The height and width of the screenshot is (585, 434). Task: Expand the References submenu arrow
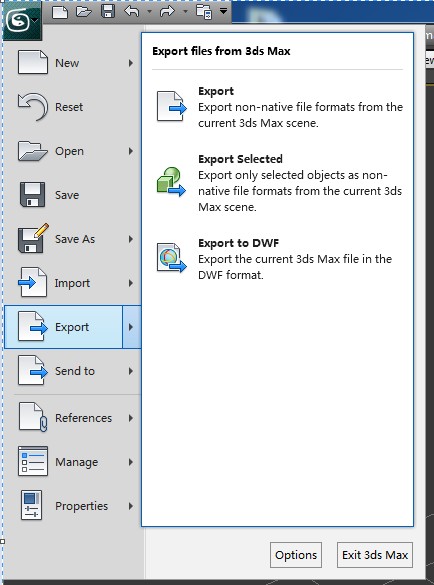[131, 418]
